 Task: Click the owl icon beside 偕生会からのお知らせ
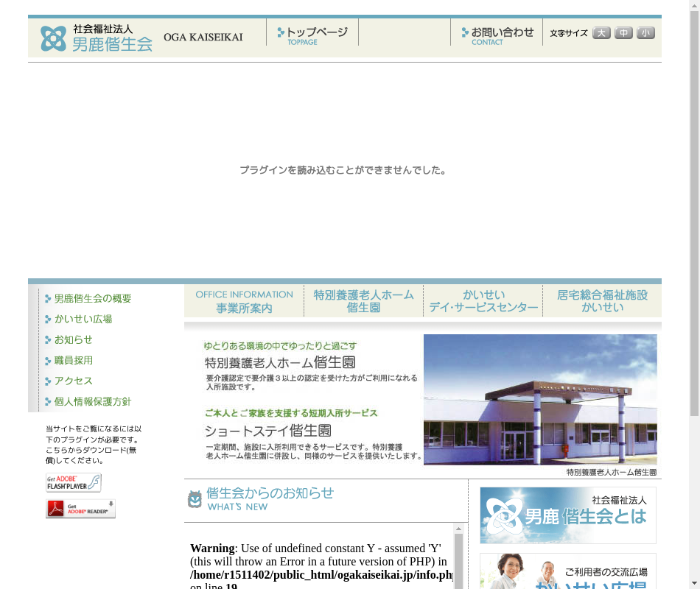195,499
